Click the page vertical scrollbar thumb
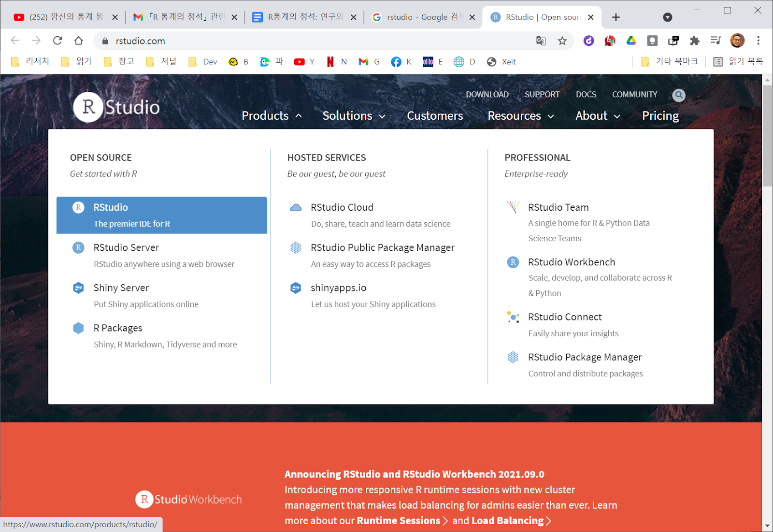 point(767,135)
